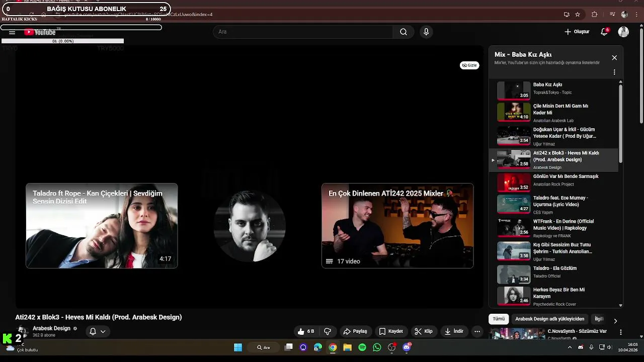Open Discord from the taskbar
Image resolution: width=644 pixels, height=362 pixels.
coord(407,347)
